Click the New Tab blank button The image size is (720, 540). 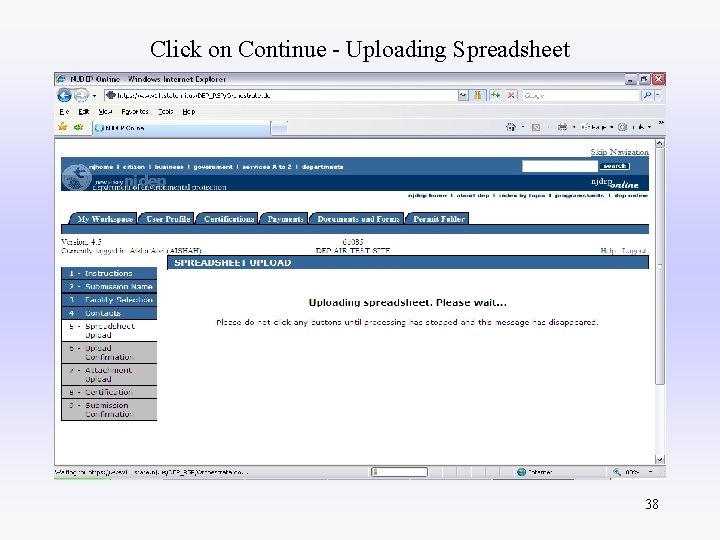coord(279,129)
